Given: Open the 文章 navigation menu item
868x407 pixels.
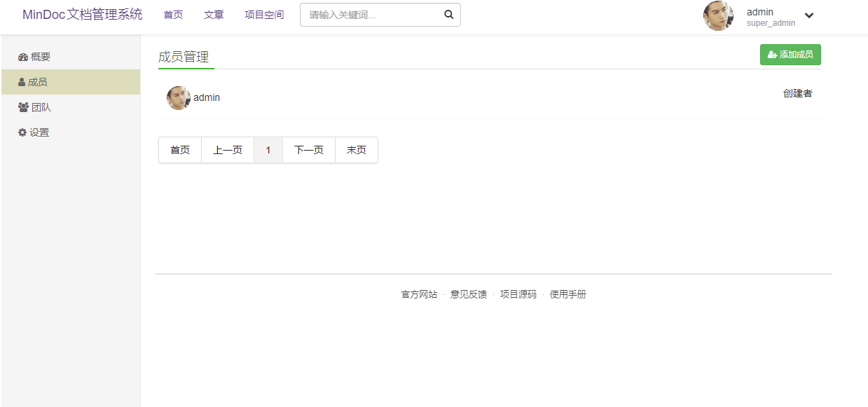Looking at the screenshot, I should coord(214,15).
